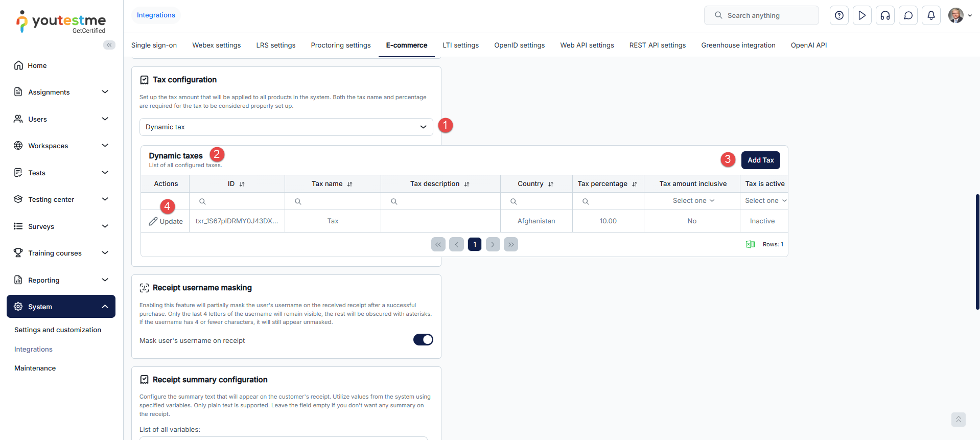The height and width of the screenshot is (440, 980).
Task: Sort table by Tax percentage
Action: point(635,184)
